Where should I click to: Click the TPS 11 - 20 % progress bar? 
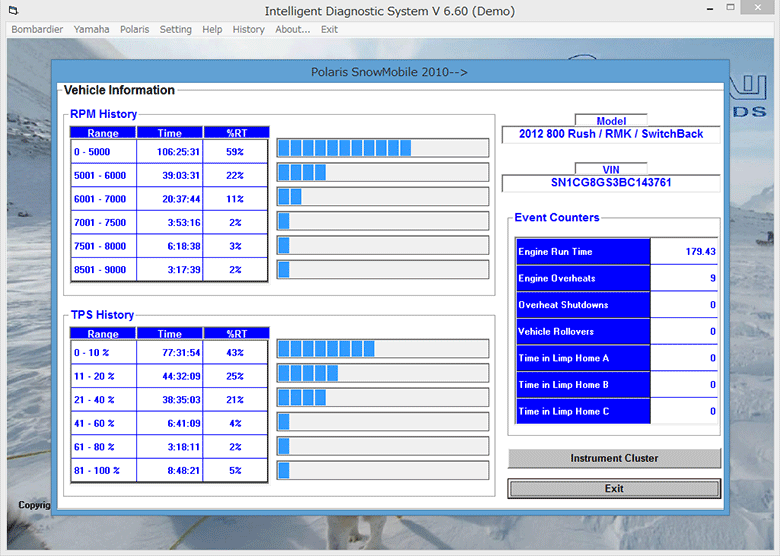point(383,373)
